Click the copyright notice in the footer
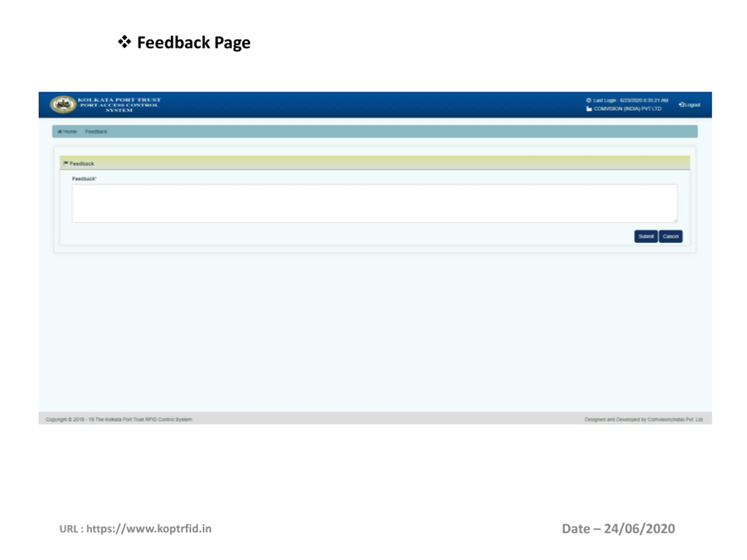747x560 pixels. [119, 419]
